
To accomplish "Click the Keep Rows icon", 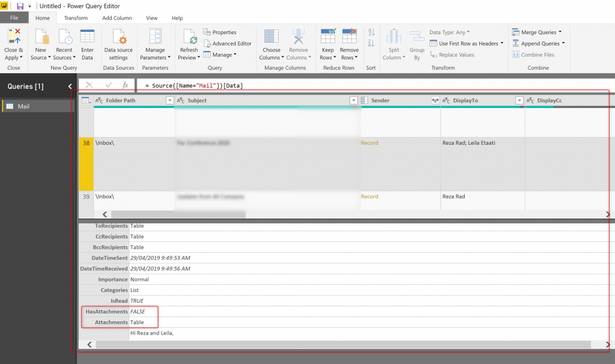I will 327,37.
